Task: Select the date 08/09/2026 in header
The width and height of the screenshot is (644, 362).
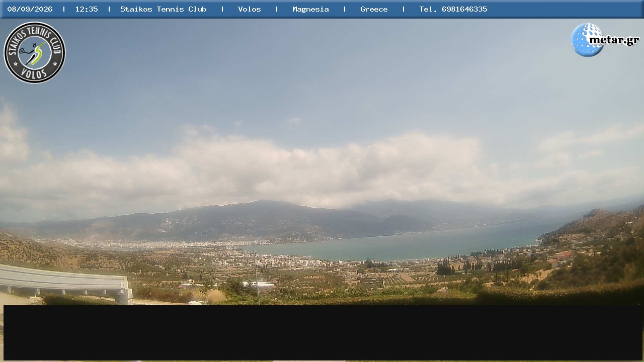Action: point(30,9)
